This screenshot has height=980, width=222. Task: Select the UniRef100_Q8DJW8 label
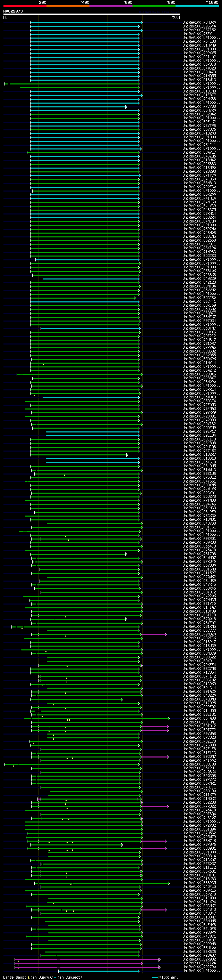[199, 764]
